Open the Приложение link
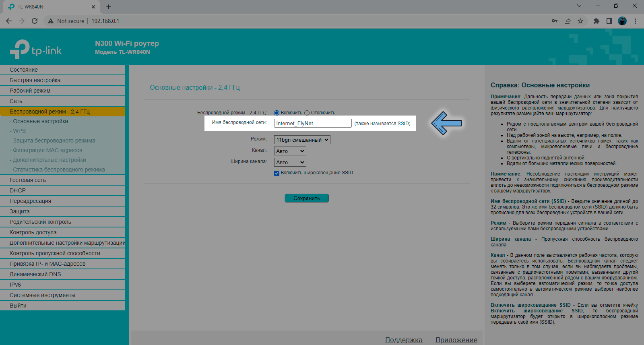The image size is (644, 345). [x=456, y=340]
